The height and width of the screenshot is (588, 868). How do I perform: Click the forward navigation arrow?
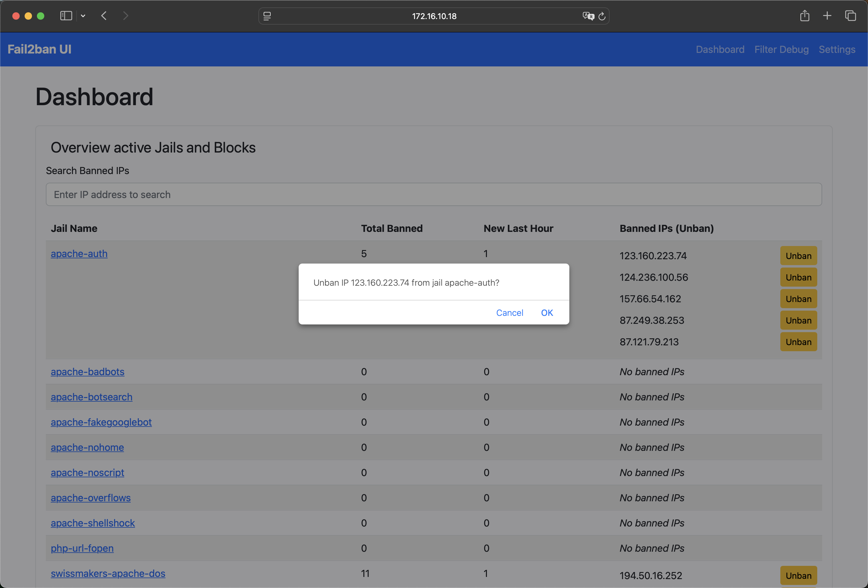(125, 16)
